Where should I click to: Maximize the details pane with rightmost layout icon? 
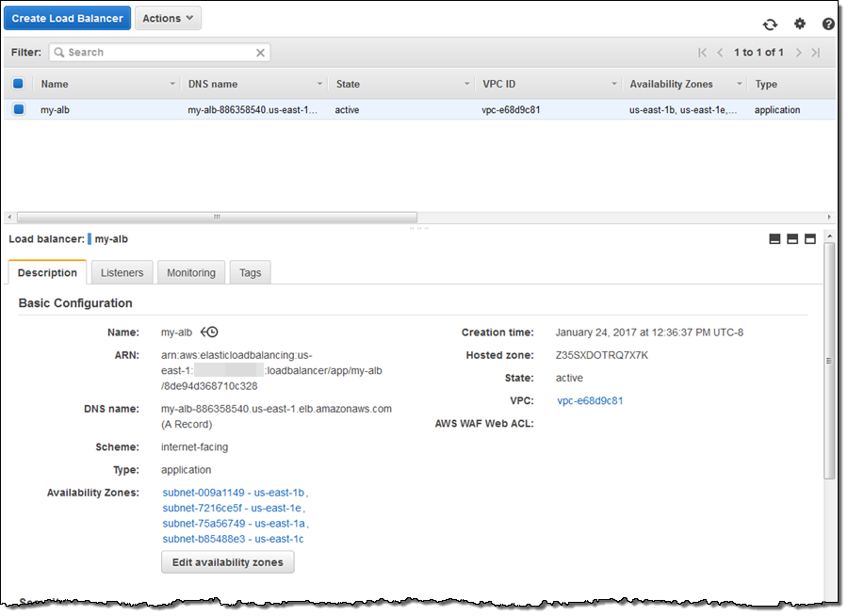809,239
